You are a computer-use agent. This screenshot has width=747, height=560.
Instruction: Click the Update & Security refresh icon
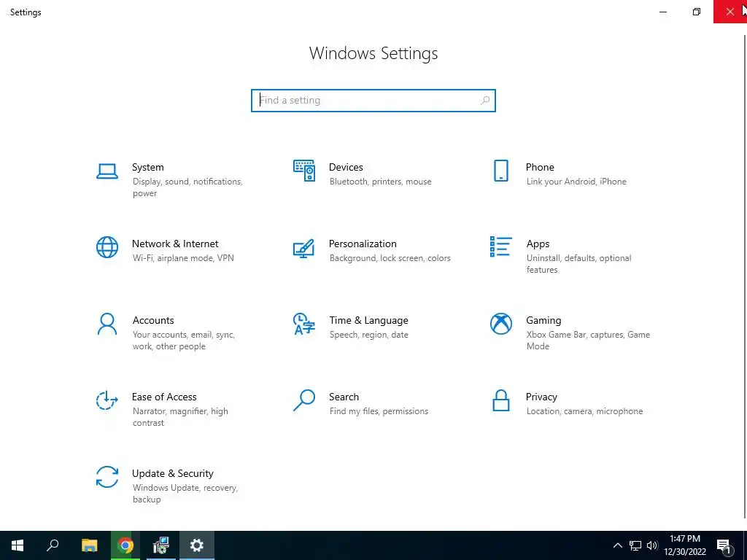tap(107, 477)
